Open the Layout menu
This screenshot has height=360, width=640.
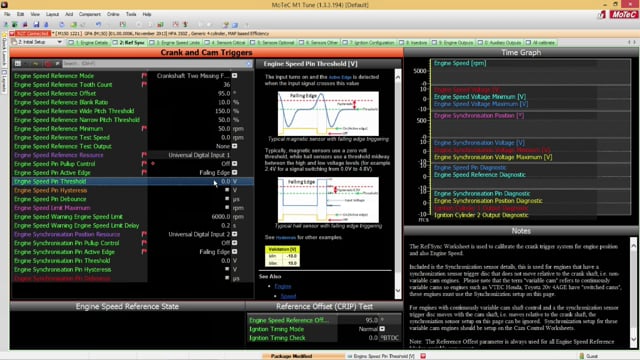click(x=52, y=14)
